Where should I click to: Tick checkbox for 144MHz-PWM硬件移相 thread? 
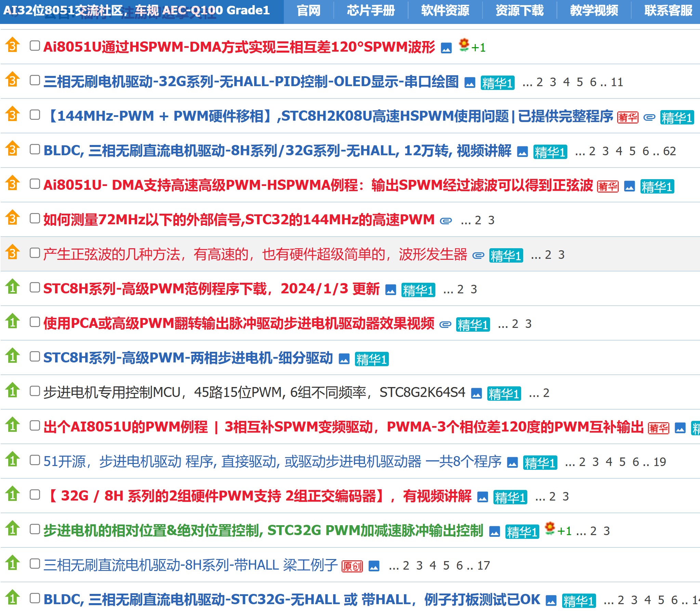tap(35, 115)
